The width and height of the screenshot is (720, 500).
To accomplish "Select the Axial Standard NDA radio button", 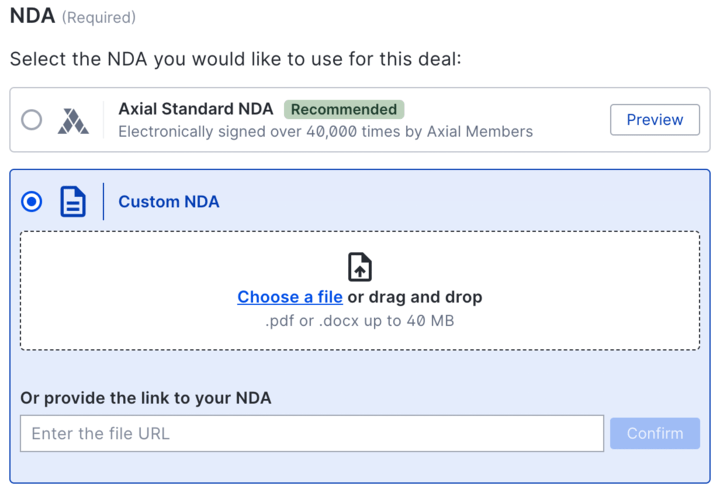I will pyautogui.click(x=32, y=120).
